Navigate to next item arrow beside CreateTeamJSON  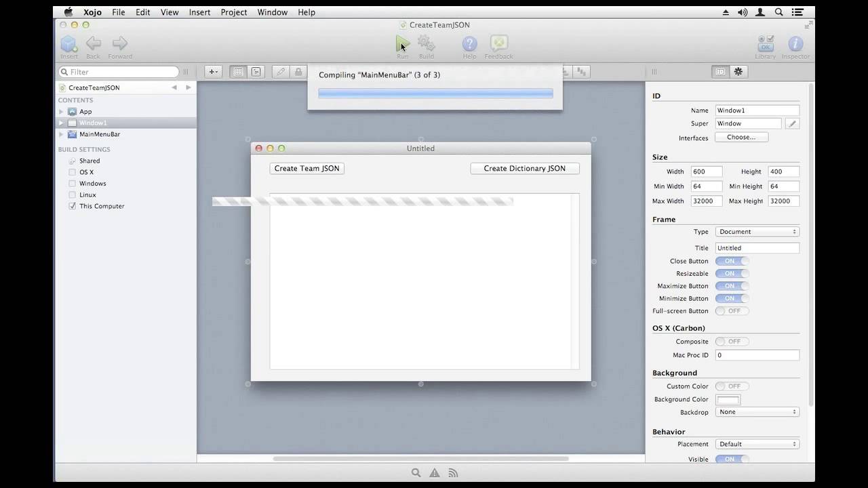[189, 87]
